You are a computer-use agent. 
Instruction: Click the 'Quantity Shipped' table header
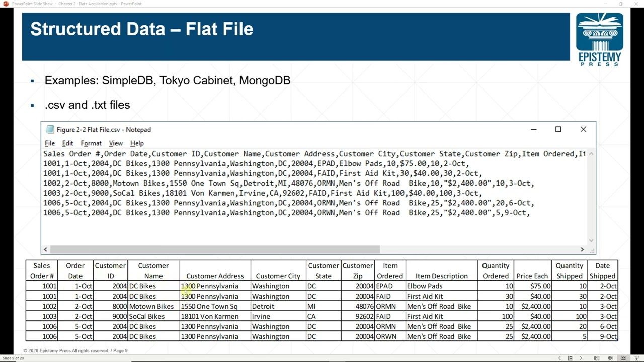[x=570, y=270]
